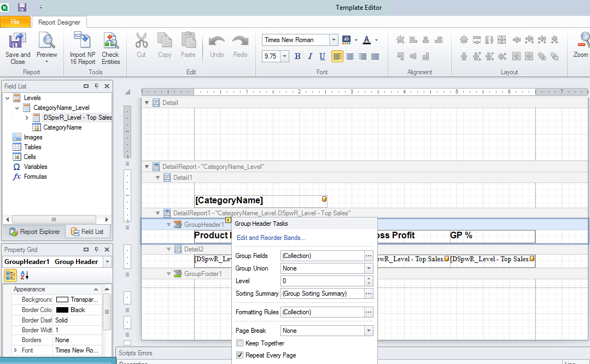590x364 pixels.
Task: Enable the Keep Together checkbox
Action: (239, 342)
